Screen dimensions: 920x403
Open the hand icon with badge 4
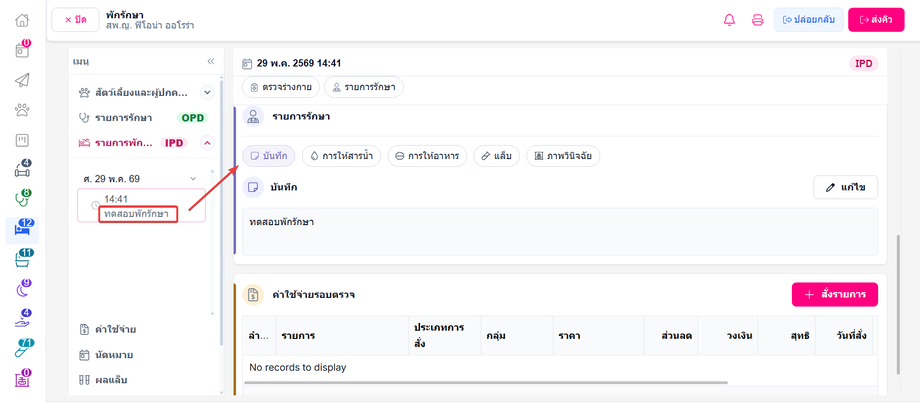[22, 320]
